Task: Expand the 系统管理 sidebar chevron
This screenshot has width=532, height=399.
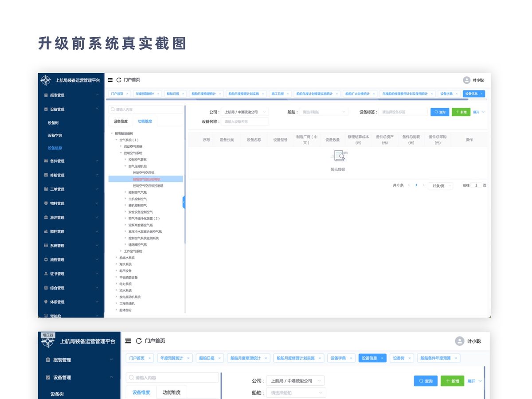Action: coord(97,246)
